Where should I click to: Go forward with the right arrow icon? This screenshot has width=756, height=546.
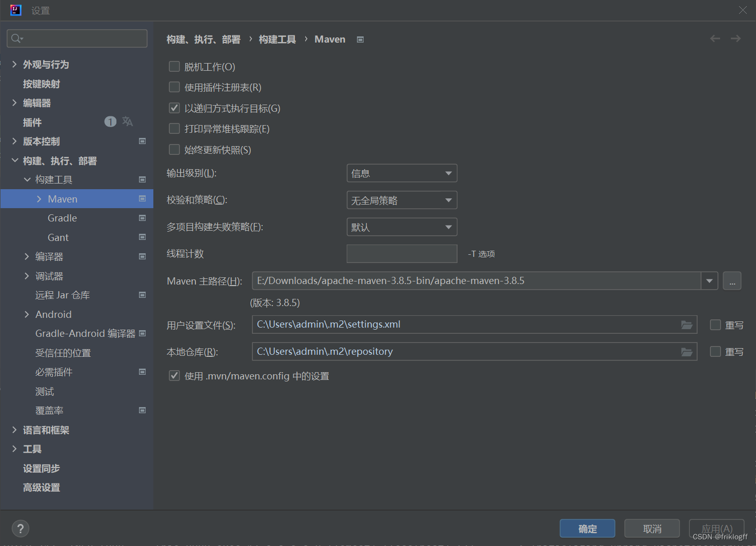click(735, 38)
